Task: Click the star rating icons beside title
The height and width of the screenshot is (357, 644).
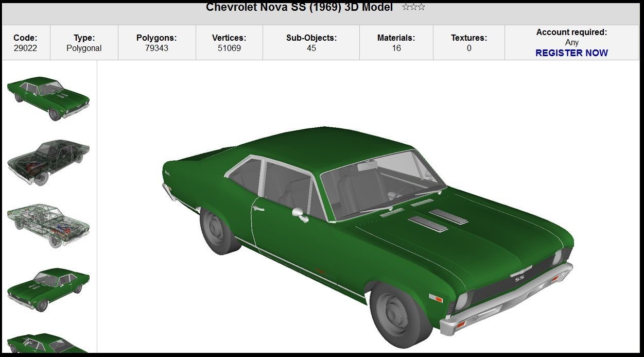Action: coord(413,7)
